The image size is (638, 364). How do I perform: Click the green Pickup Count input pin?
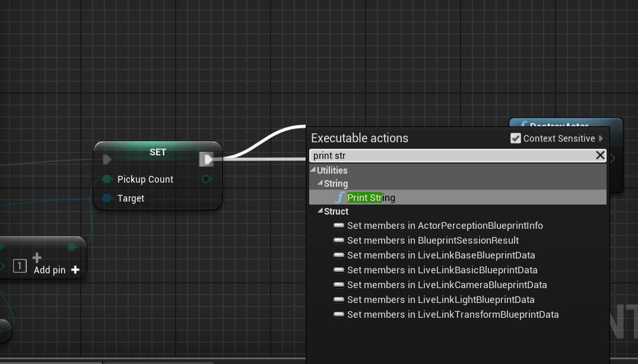[x=107, y=179]
